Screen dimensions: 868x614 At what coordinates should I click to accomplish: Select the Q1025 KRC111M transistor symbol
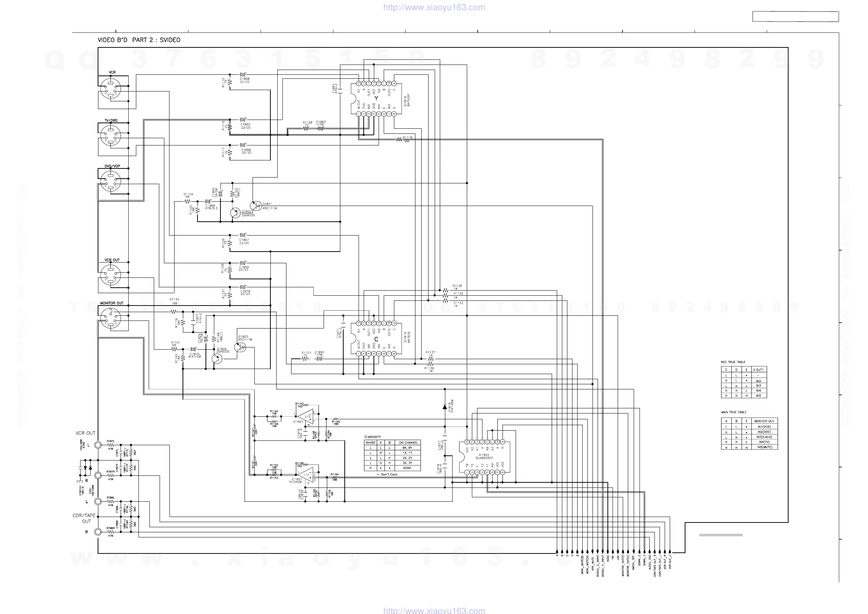(241, 347)
